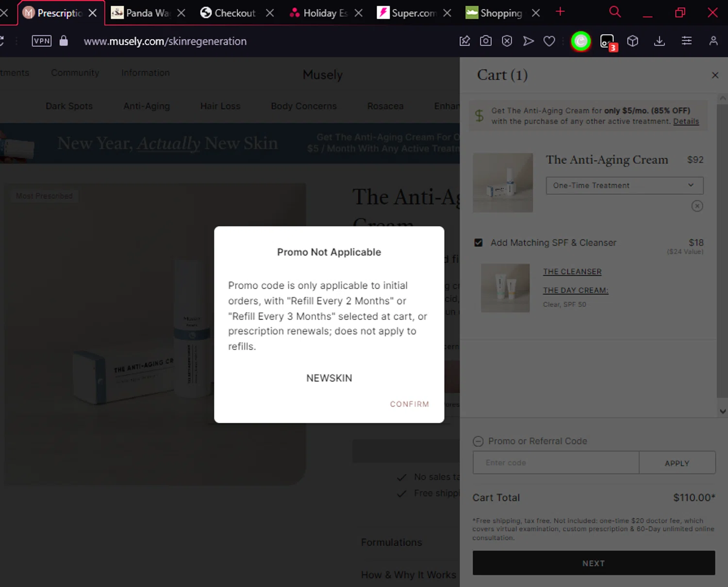This screenshot has width=728, height=587.
Task: Collapse the Promo or Referral Code section
Action: point(478,441)
